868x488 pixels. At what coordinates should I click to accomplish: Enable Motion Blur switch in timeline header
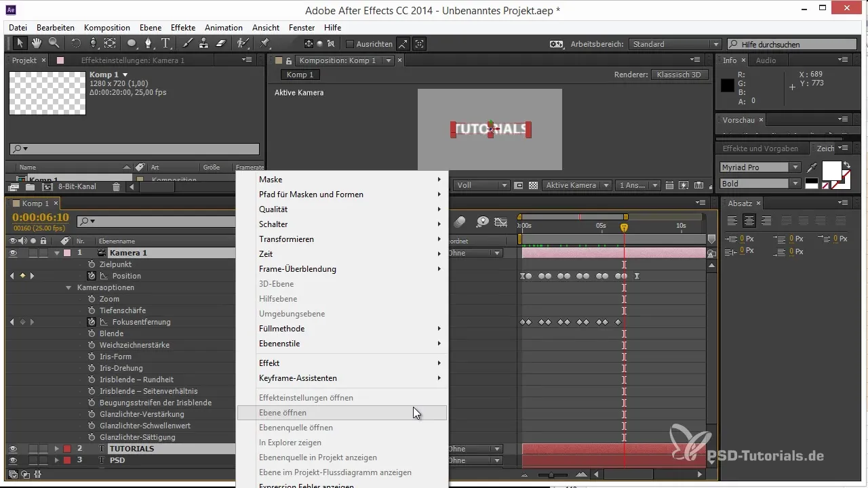(x=460, y=222)
